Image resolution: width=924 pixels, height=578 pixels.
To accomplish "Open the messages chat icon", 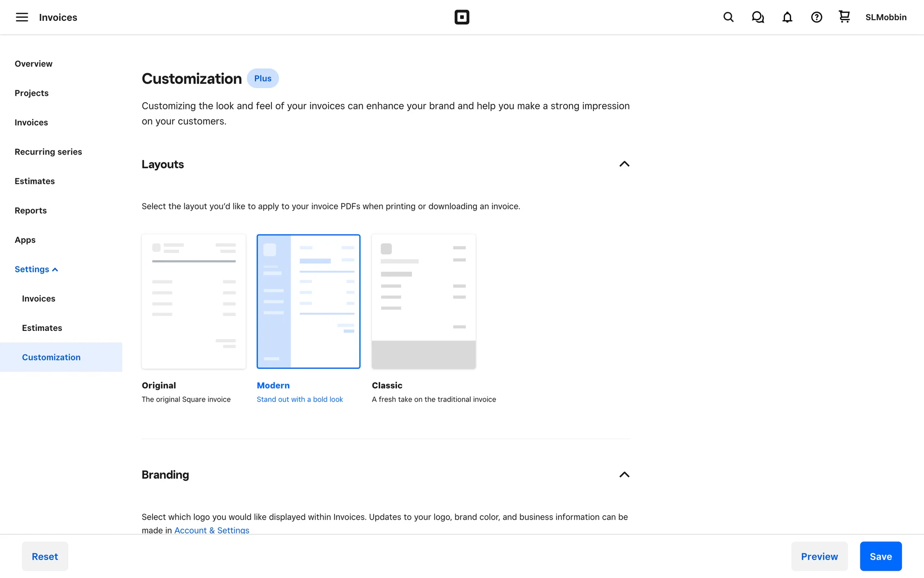I will click(x=757, y=17).
